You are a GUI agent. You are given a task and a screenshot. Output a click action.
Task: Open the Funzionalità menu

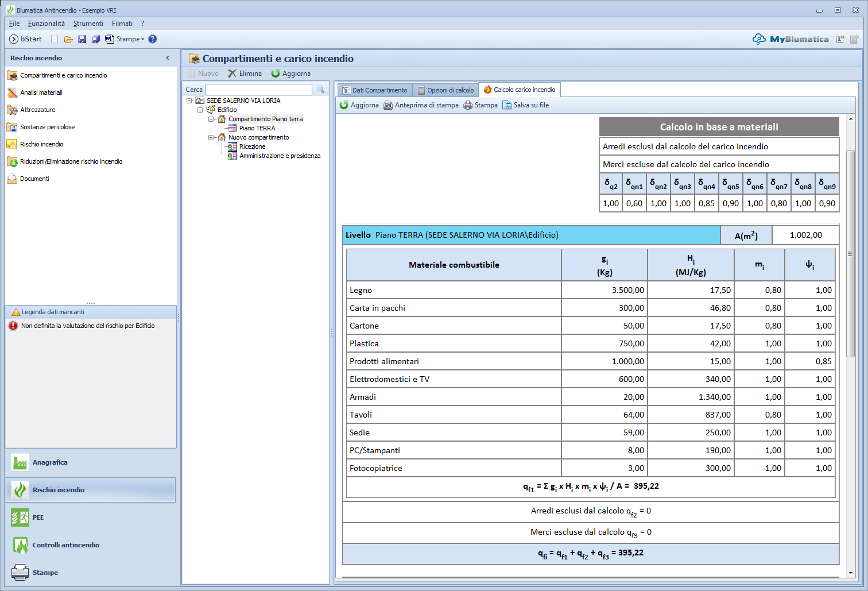(46, 24)
